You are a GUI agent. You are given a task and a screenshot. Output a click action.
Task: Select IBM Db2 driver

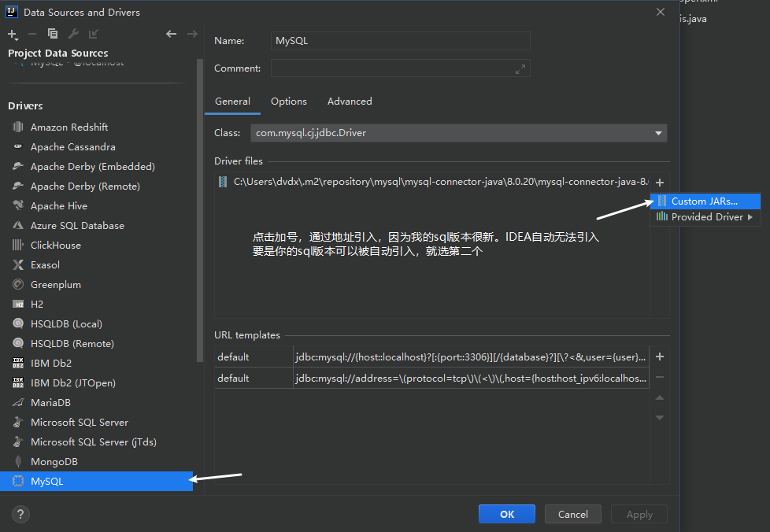pos(96,363)
